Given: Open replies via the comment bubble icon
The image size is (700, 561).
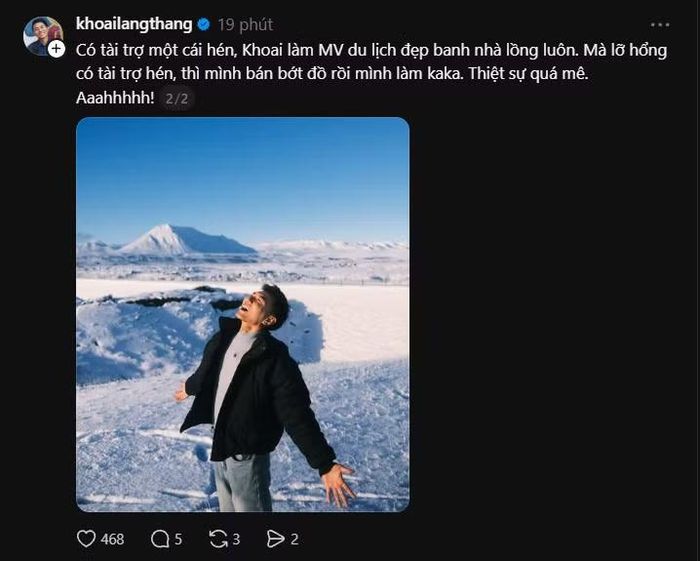Looking at the screenshot, I should click(x=159, y=539).
